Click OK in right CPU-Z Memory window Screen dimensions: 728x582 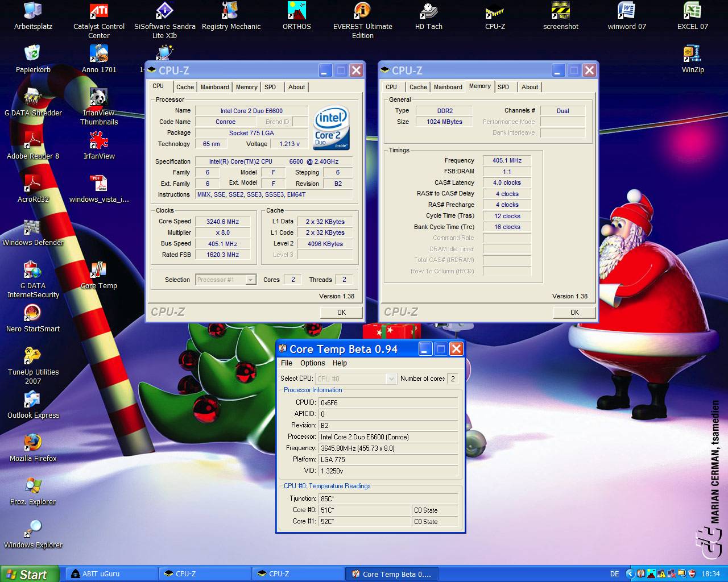click(x=574, y=313)
